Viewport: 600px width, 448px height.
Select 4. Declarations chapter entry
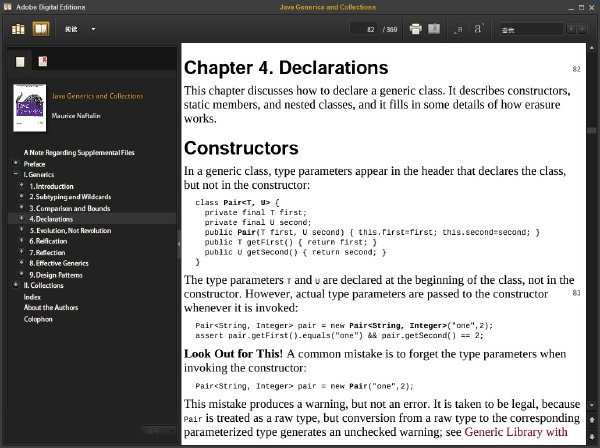51,219
